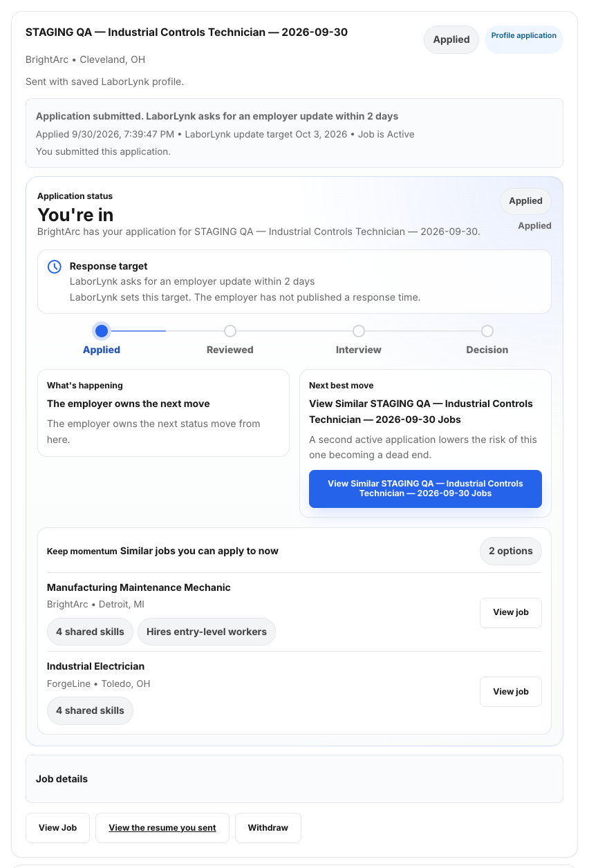Click the "You're in" heading

[x=75, y=215]
